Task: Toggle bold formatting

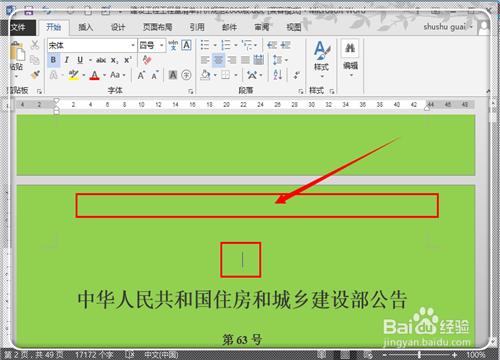Action: click(x=53, y=60)
